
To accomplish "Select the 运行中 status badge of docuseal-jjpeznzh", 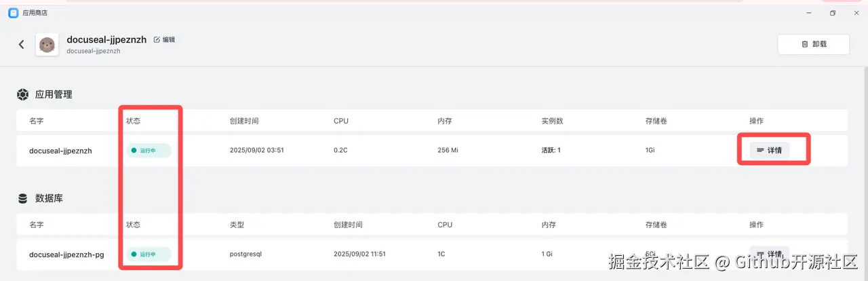I will [x=149, y=151].
